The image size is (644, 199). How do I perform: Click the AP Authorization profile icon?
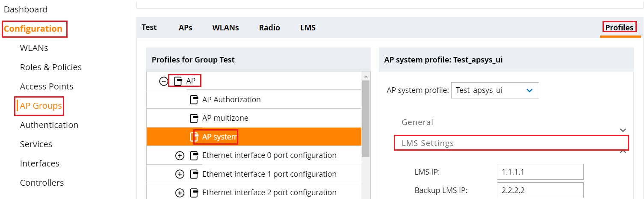pyautogui.click(x=194, y=100)
